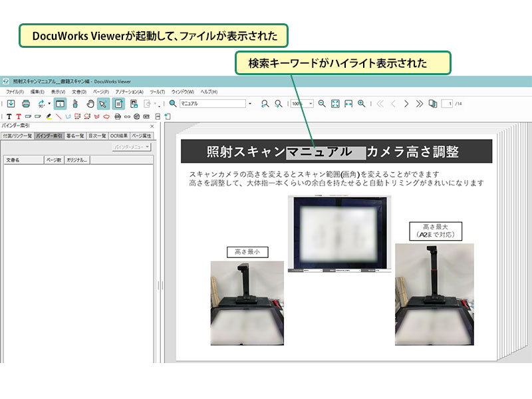Click the highlighted マニュアル word in document
This screenshot has height=399, width=532.
(326, 152)
